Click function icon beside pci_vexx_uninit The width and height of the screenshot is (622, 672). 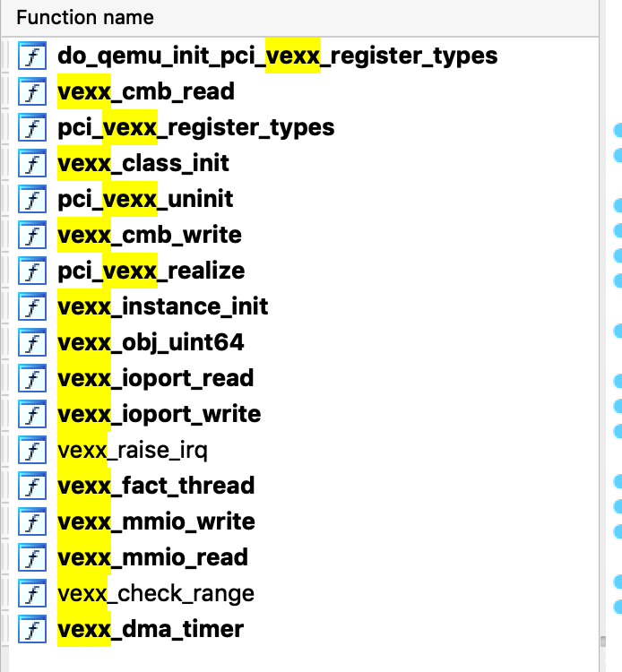click(x=32, y=199)
